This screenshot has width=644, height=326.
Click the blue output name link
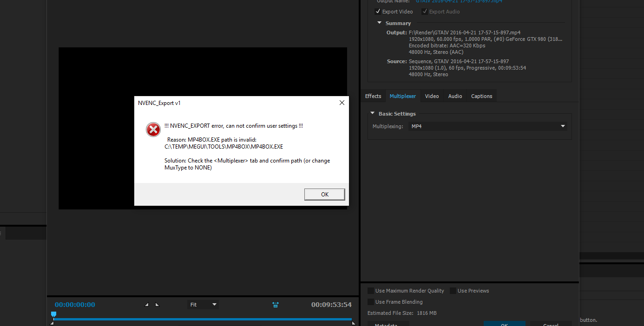pos(459,1)
